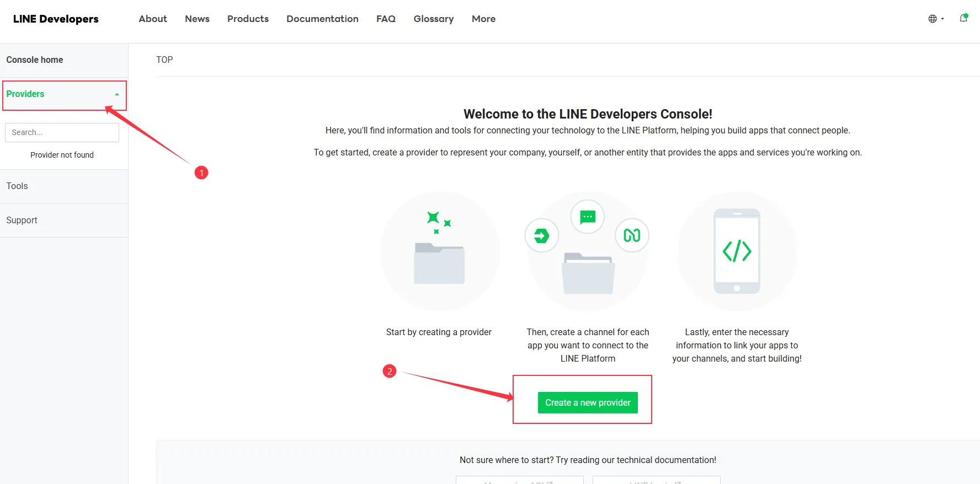Screen dimensions: 980x484
Task: Click the 'Start by creating a provider' caption
Action: (x=439, y=332)
